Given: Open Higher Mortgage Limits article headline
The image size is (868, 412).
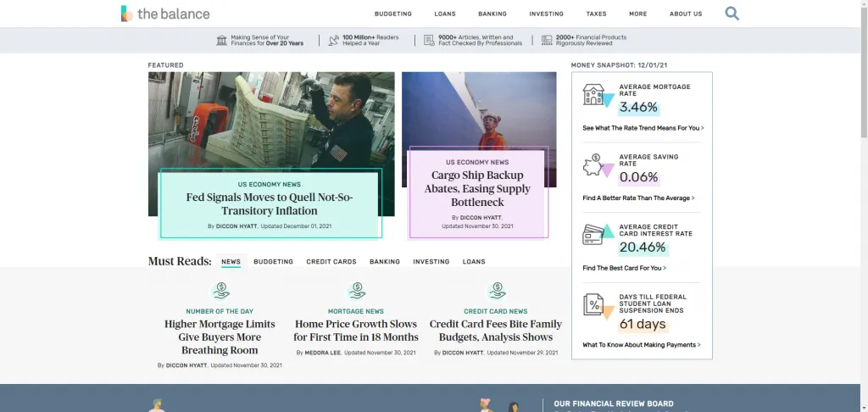Looking at the screenshot, I should pyautogui.click(x=220, y=337).
